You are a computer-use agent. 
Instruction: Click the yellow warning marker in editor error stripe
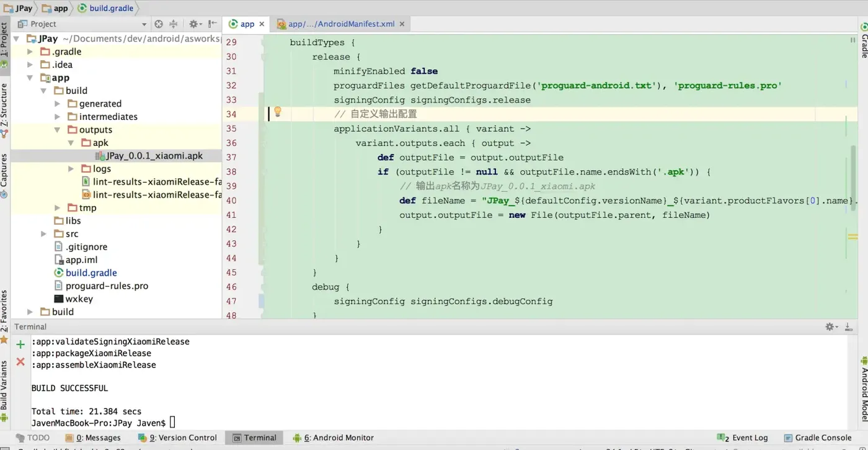[x=852, y=236]
